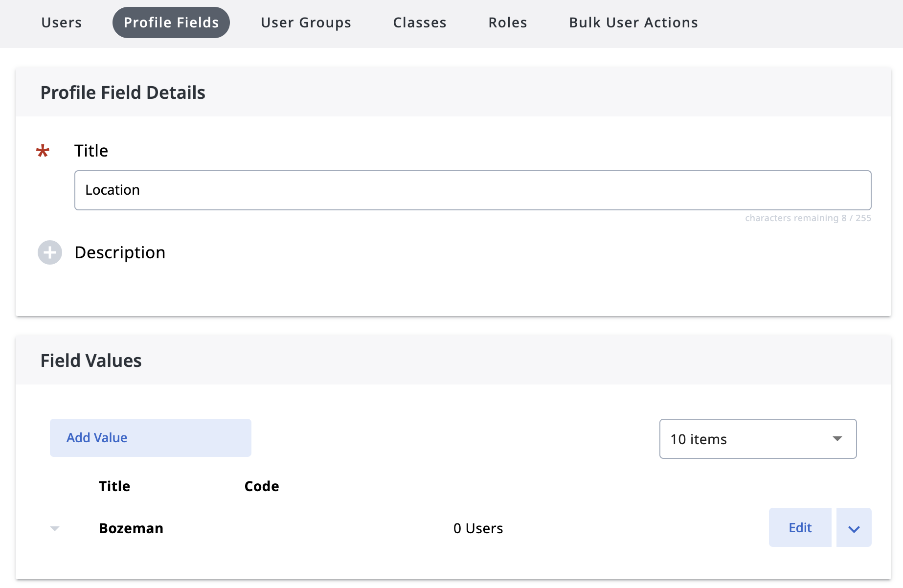Click the 0 Users count
Viewport: 903px width, 588px height.
click(478, 528)
